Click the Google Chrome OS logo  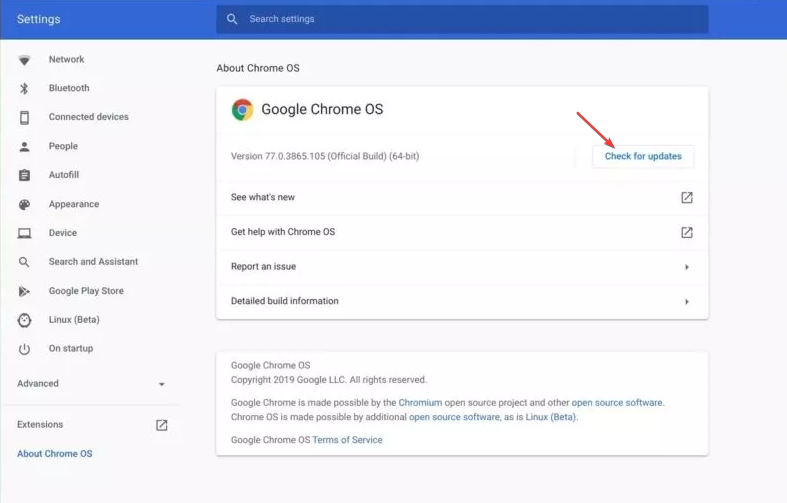[x=242, y=109]
